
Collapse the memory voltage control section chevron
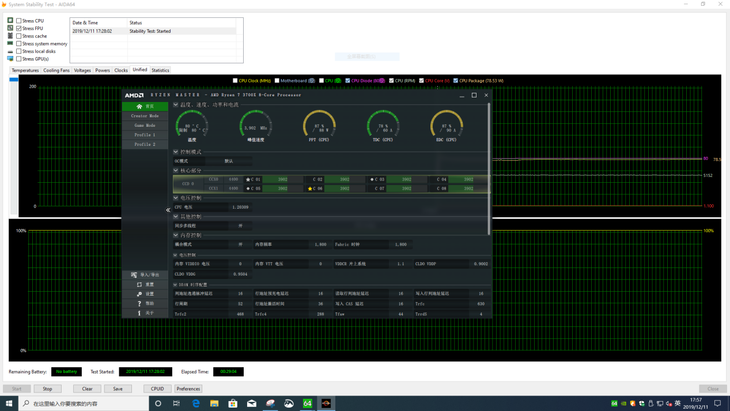pos(176,255)
